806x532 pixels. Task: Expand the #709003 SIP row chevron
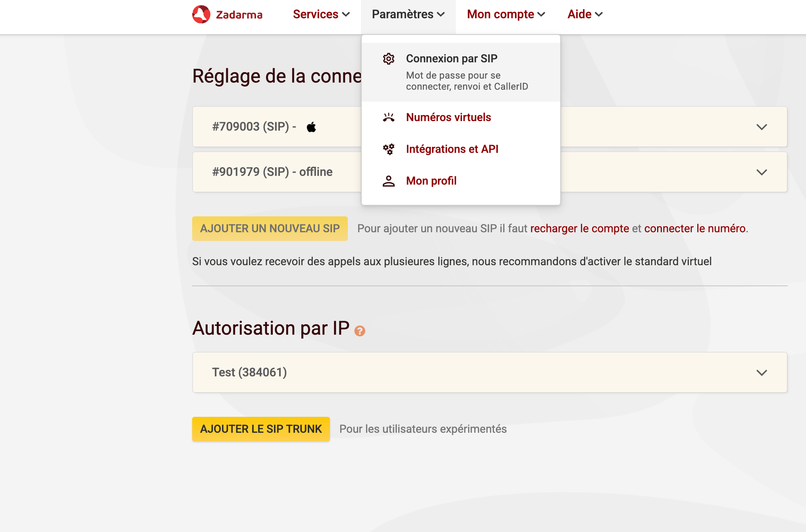pyautogui.click(x=762, y=127)
